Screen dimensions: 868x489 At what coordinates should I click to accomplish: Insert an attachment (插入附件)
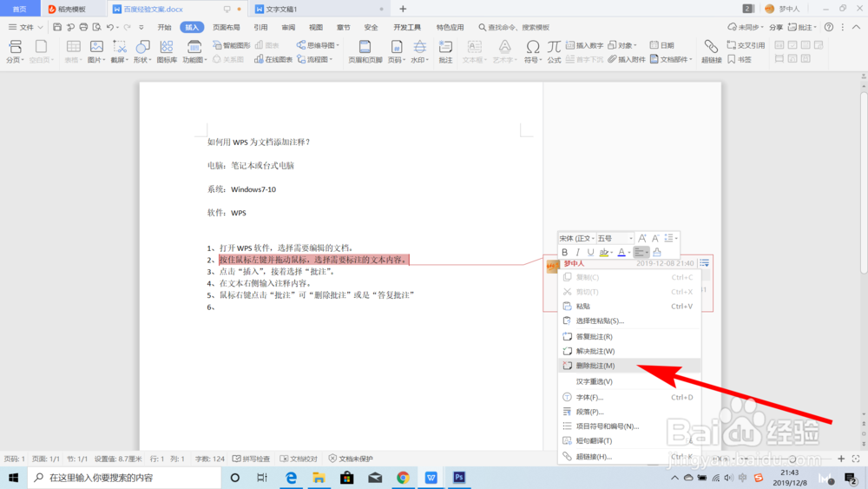click(627, 59)
